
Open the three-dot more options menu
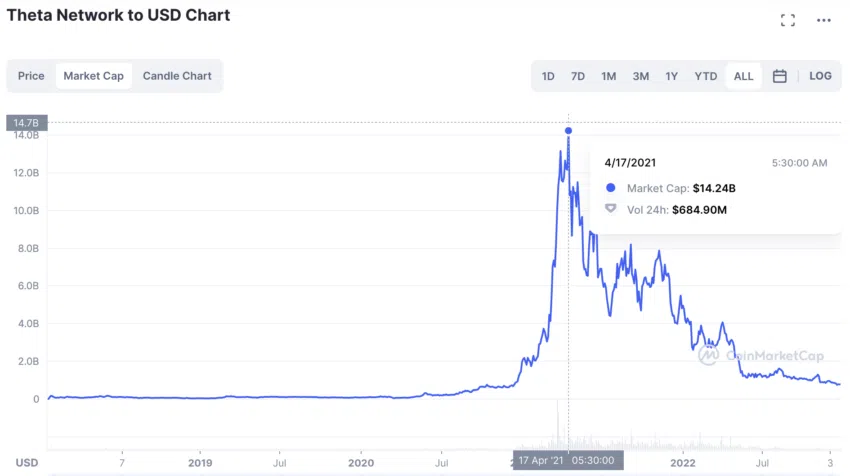[x=823, y=21]
